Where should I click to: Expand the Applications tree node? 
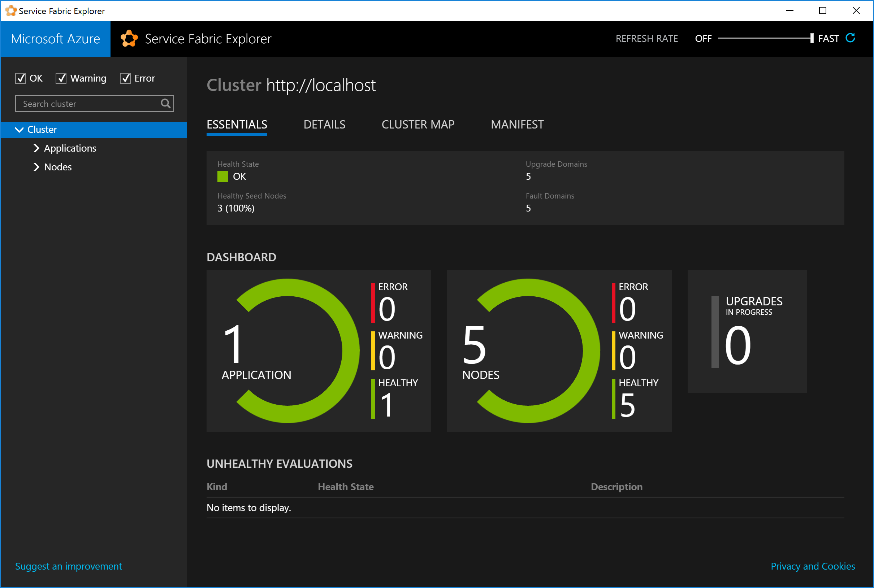[x=36, y=148]
